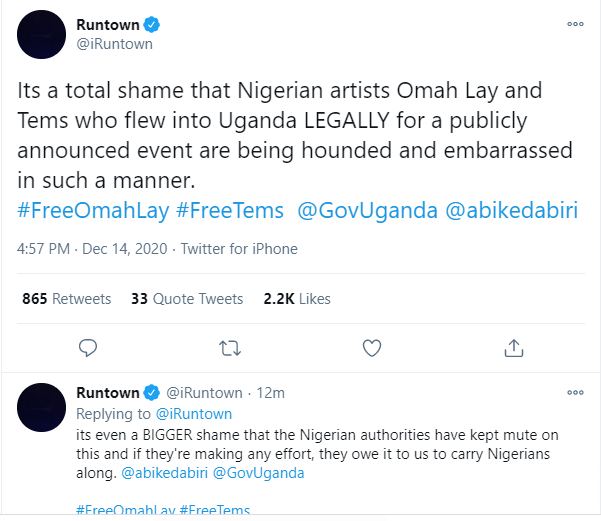Click the reply speech bubble icon
This screenshot has height=521, width=601.
coord(88,348)
